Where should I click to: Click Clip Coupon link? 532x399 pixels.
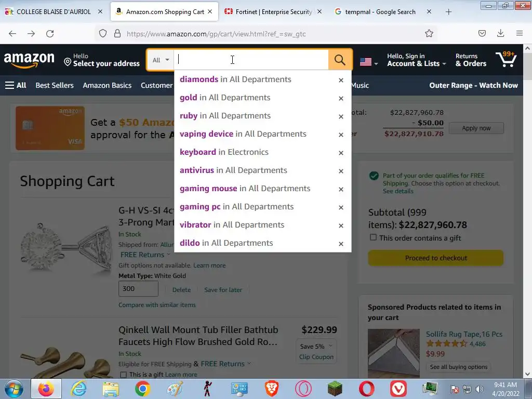coord(316,357)
